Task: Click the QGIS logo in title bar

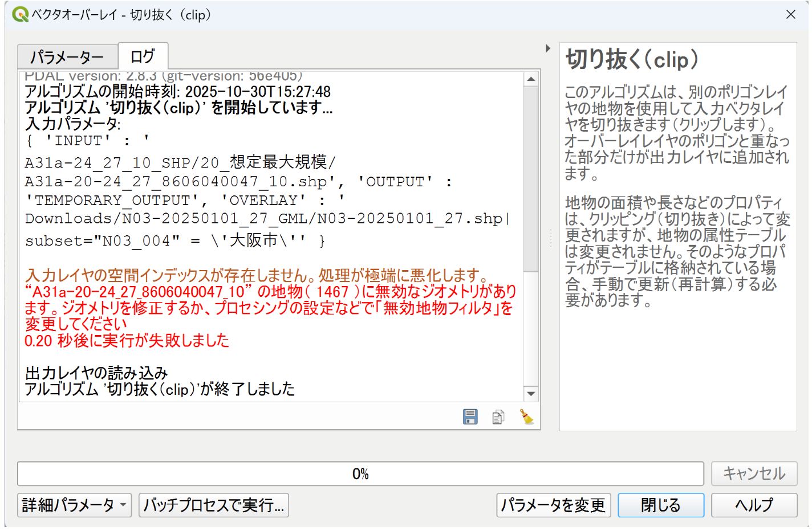Action: [x=20, y=14]
